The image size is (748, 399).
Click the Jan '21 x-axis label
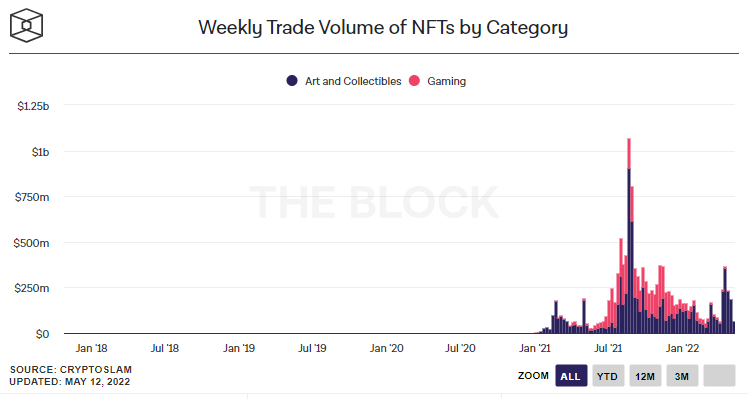534,348
